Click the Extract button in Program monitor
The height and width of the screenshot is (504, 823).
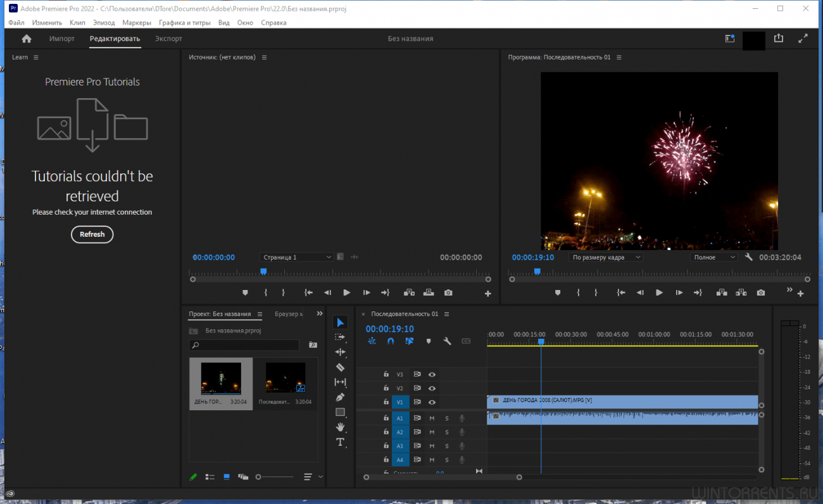point(741,293)
